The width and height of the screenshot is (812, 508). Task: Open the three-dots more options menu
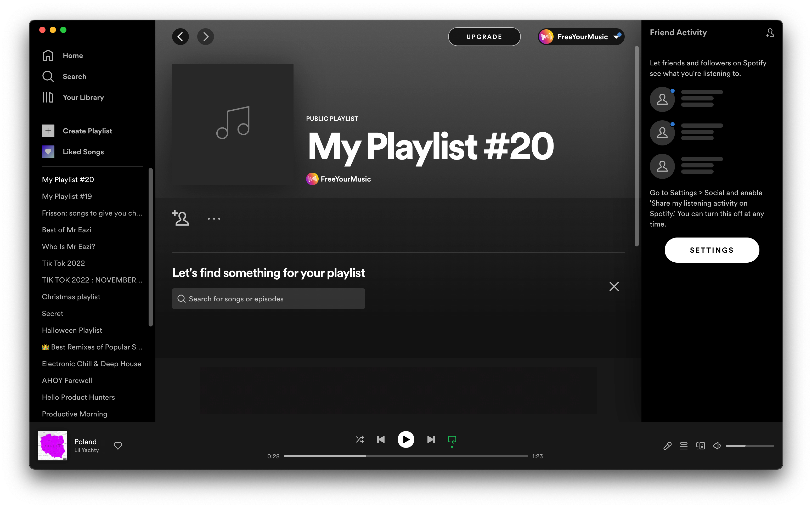click(x=214, y=218)
